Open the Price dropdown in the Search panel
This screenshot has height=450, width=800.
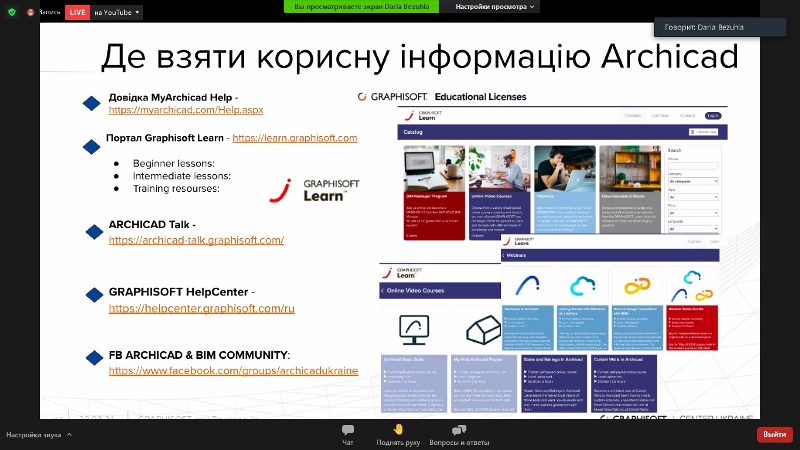[x=693, y=213]
